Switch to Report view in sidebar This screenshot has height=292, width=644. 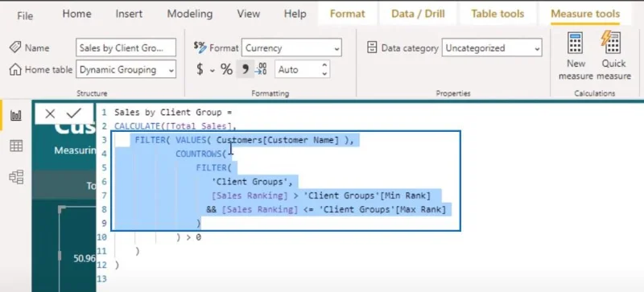pyautogui.click(x=16, y=115)
